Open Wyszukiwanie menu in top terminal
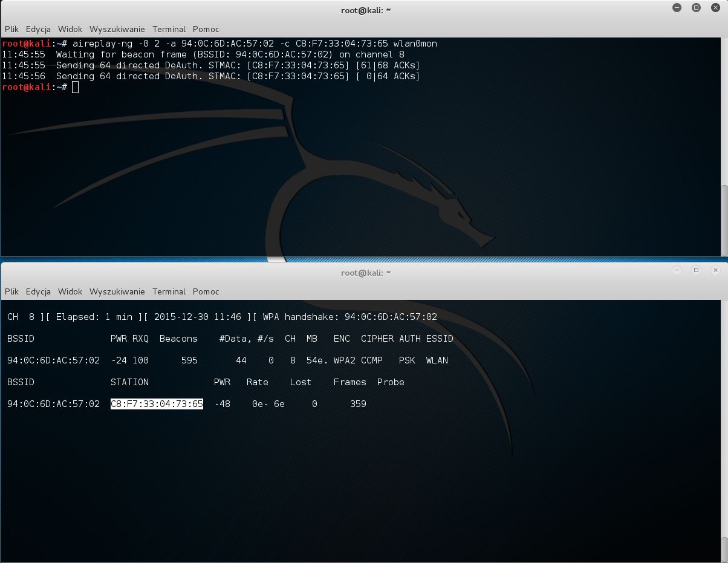The height and width of the screenshot is (563, 728). pyautogui.click(x=117, y=29)
